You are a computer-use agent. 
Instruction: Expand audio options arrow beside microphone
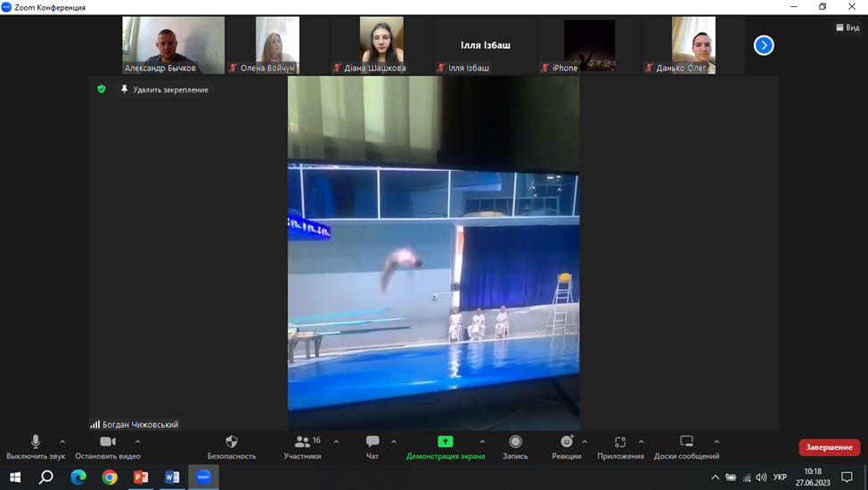tap(62, 441)
